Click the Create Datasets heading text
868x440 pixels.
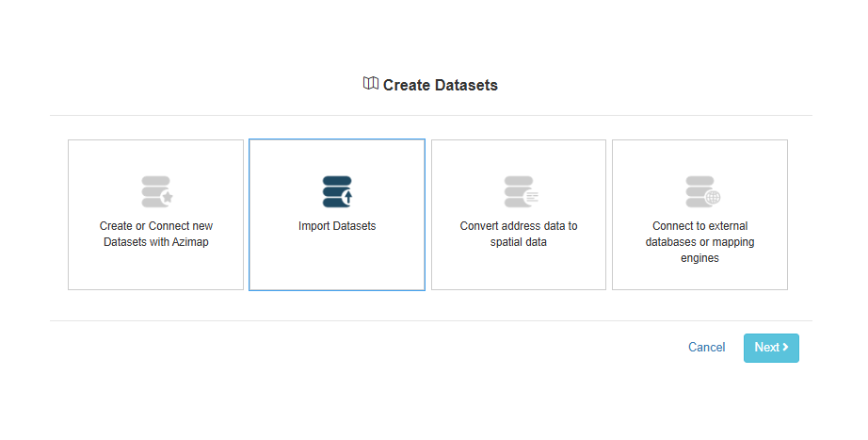[x=441, y=85]
